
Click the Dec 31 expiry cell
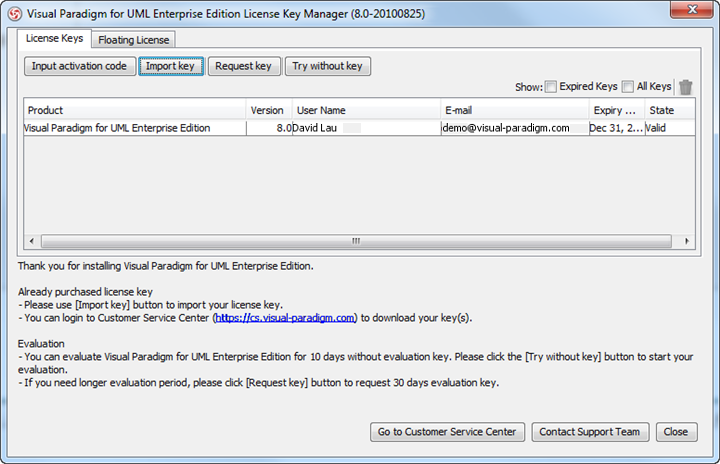pyautogui.click(x=617, y=128)
